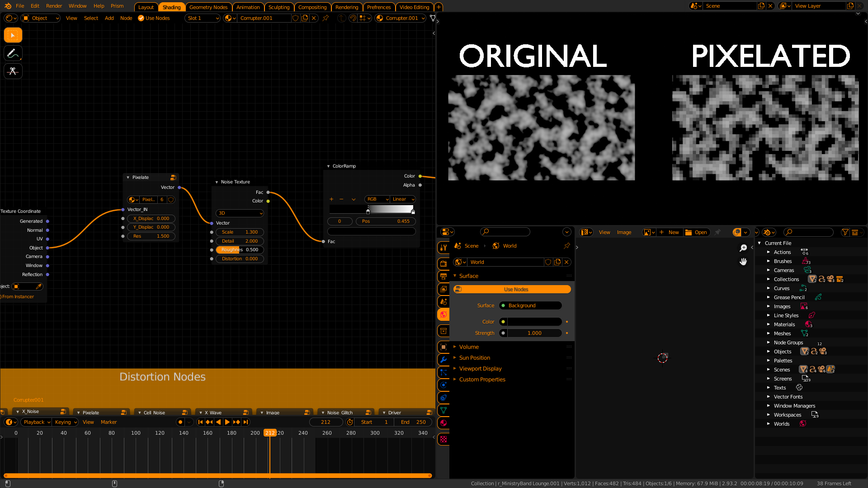
Task: Unlink the Corrupter.001 material with X
Action: point(314,18)
